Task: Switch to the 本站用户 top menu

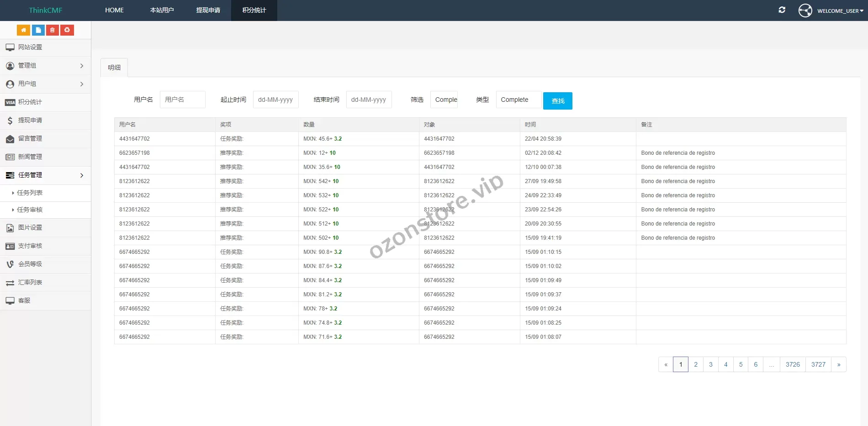Action: pos(162,10)
